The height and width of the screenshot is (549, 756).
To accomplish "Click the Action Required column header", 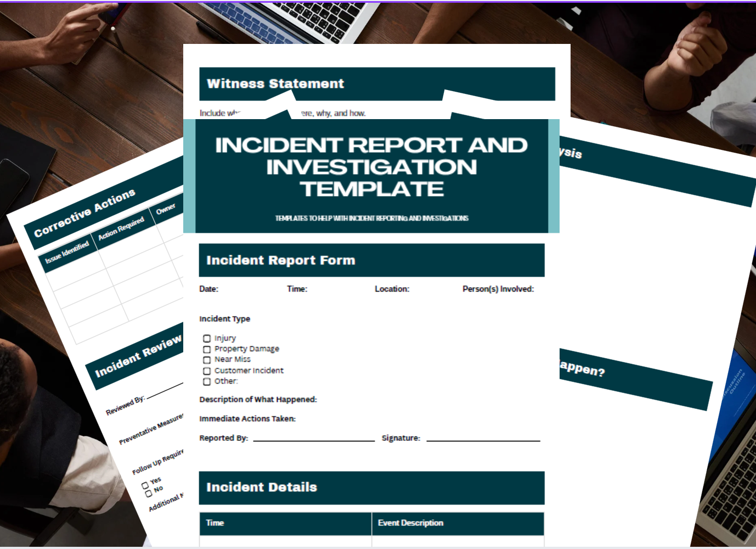I will 121,228.
